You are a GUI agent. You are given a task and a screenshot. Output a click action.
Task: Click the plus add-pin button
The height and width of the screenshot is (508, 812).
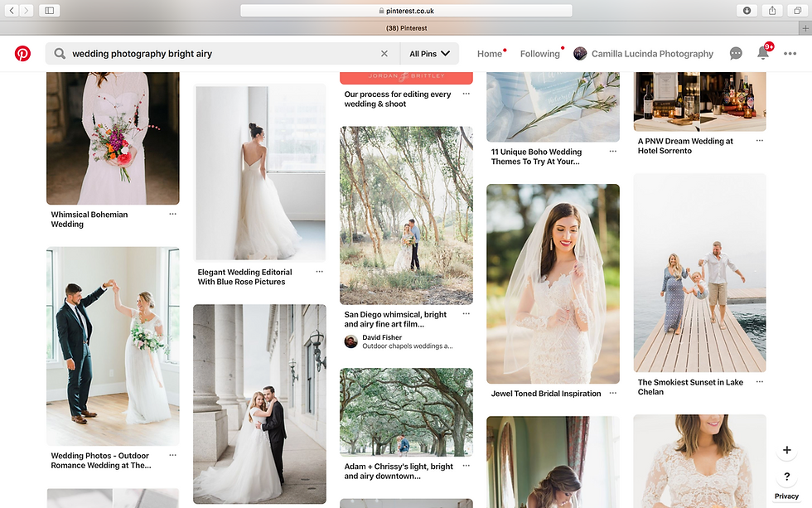(x=786, y=450)
